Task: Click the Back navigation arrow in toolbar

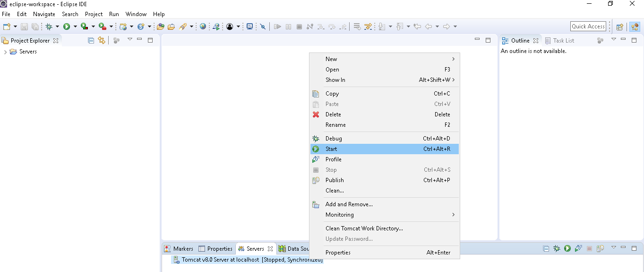Action: tap(429, 26)
